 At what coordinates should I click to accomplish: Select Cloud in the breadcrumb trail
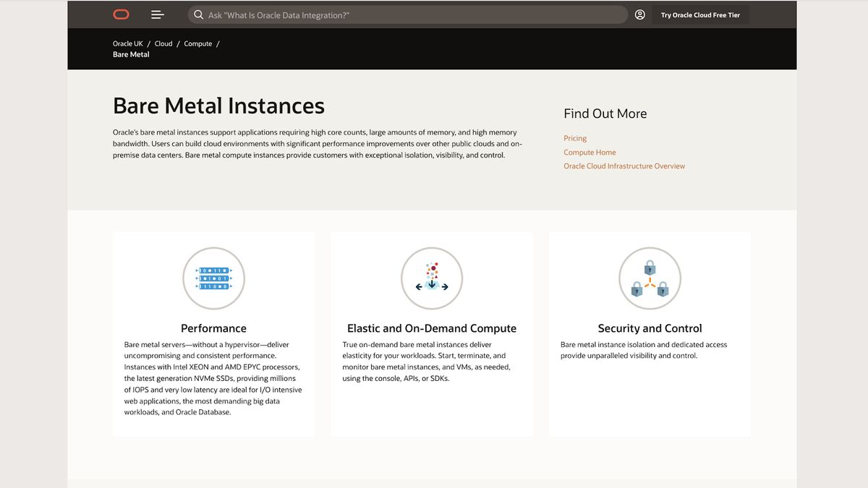coord(163,43)
